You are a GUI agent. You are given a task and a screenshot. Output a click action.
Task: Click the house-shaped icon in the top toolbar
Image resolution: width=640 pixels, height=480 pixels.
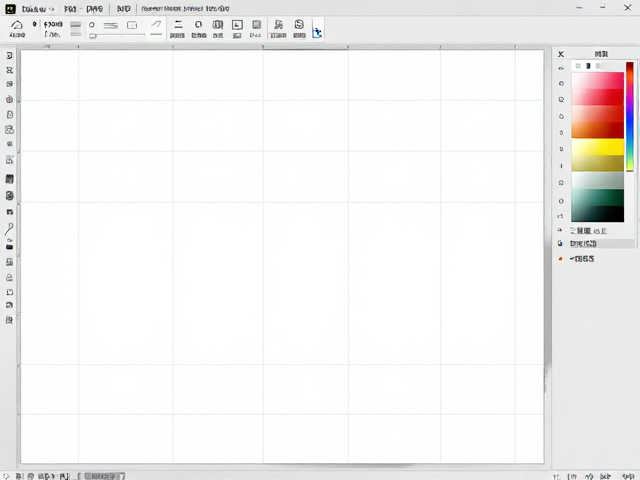(x=17, y=25)
